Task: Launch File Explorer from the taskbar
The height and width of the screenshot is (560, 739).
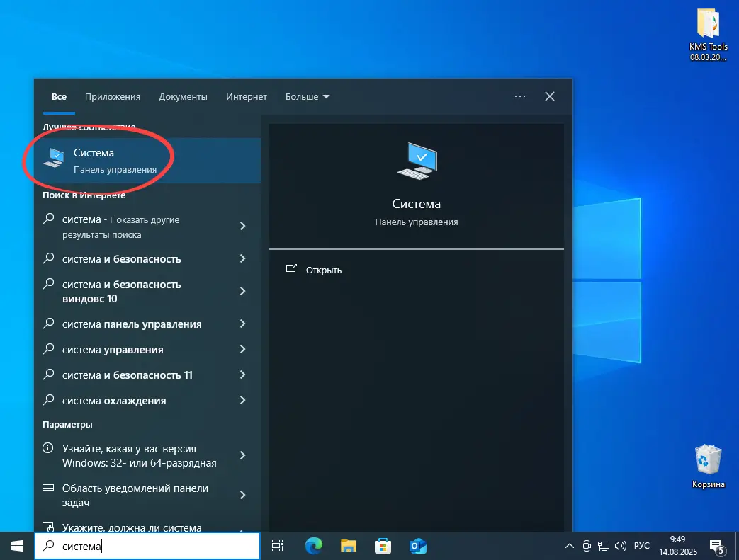Action: click(347, 546)
